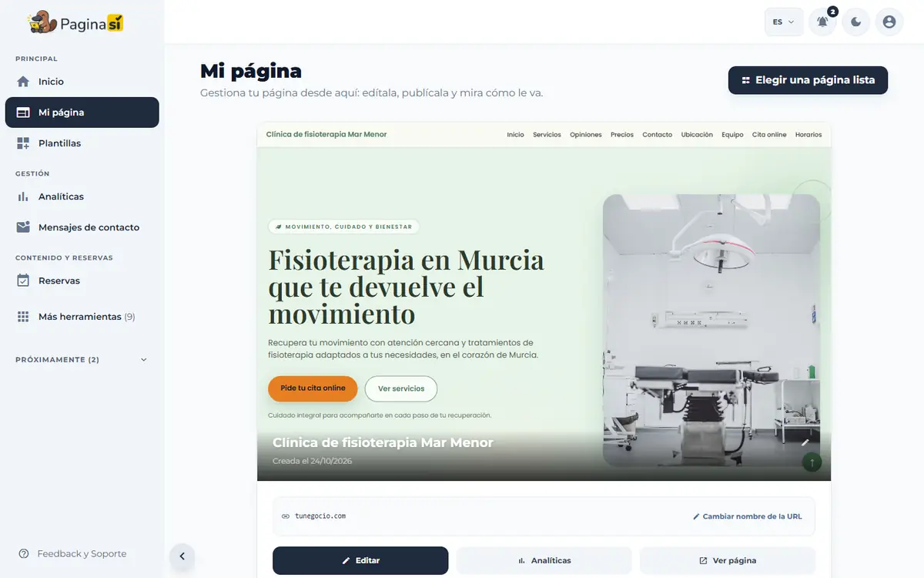Click Precios in the preview navigation
The width and height of the screenshot is (924, 578).
[622, 135]
